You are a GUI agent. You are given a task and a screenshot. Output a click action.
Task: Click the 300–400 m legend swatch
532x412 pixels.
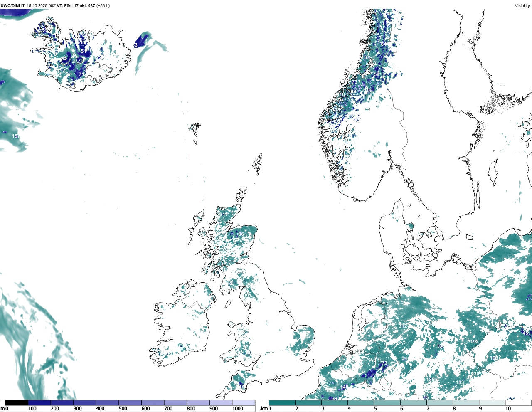coord(85,402)
